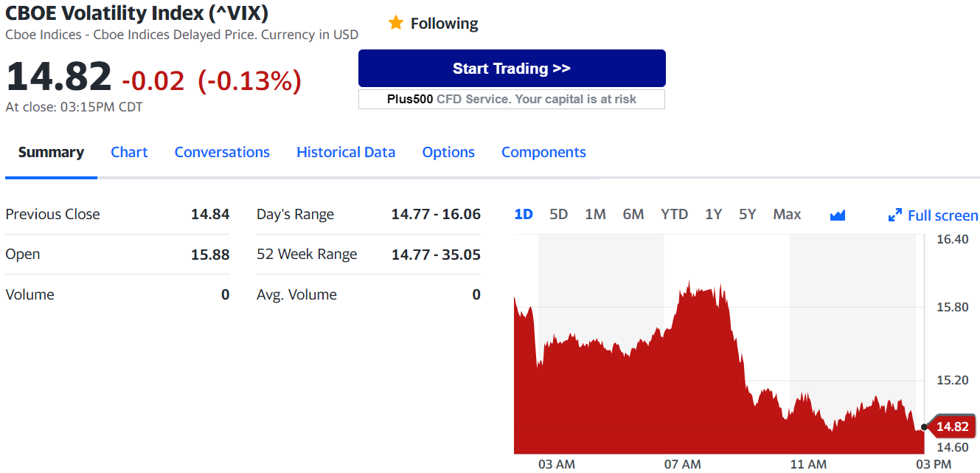The width and height of the screenshot is (980, 473).
Task: Switch the chart to 1M range
Action: click(x=595, y=215)
